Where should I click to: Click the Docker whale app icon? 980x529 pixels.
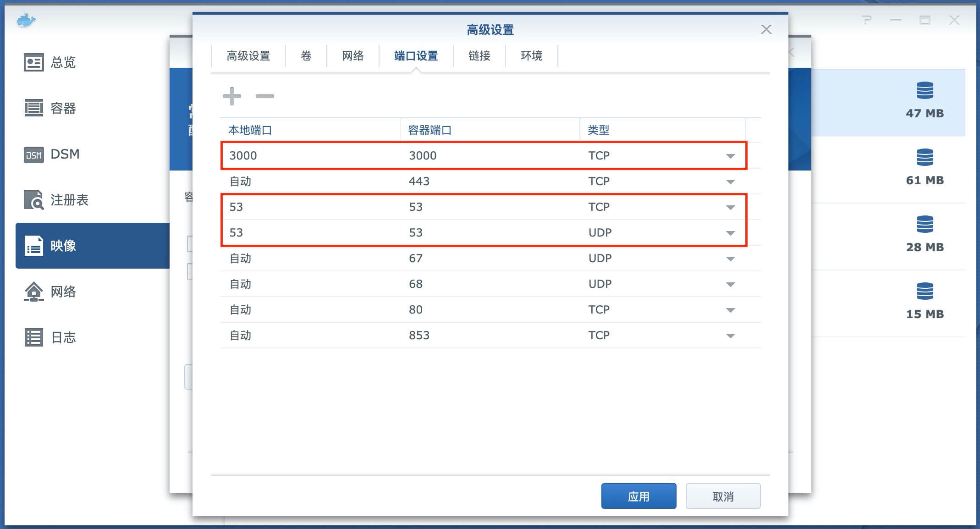click(26, 20)
